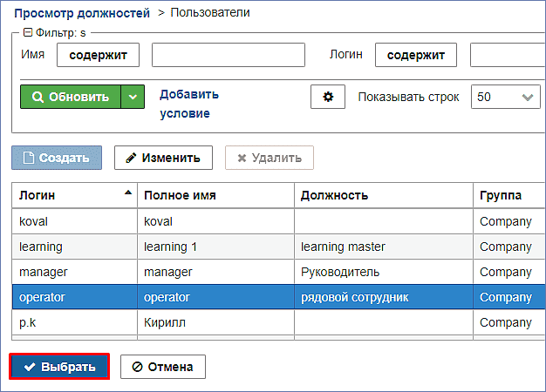This screenshot has width=546, height=392.
Task: Sort by the Группа column header
Action: pyautogui.click(x=509, y=195)
